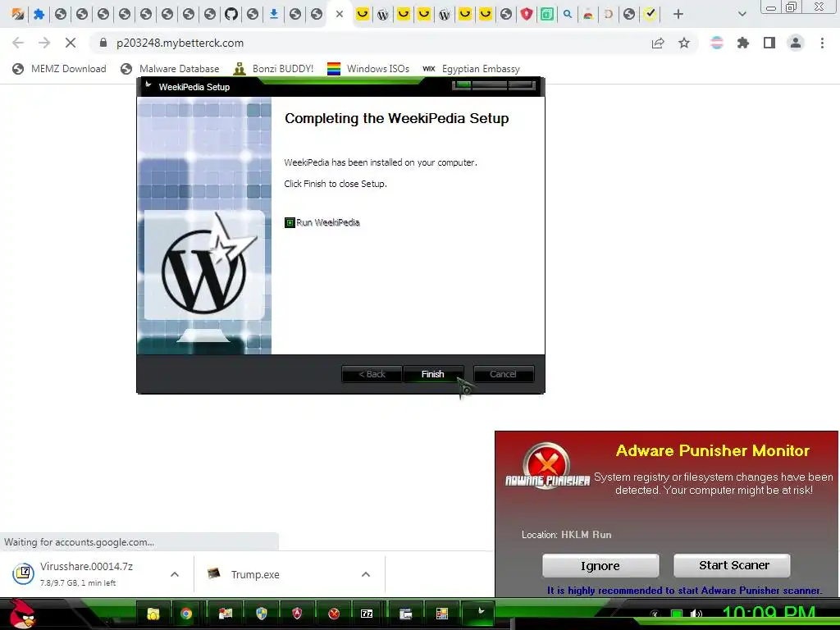
Task: Share this page icon
Action: click(658, 43)
